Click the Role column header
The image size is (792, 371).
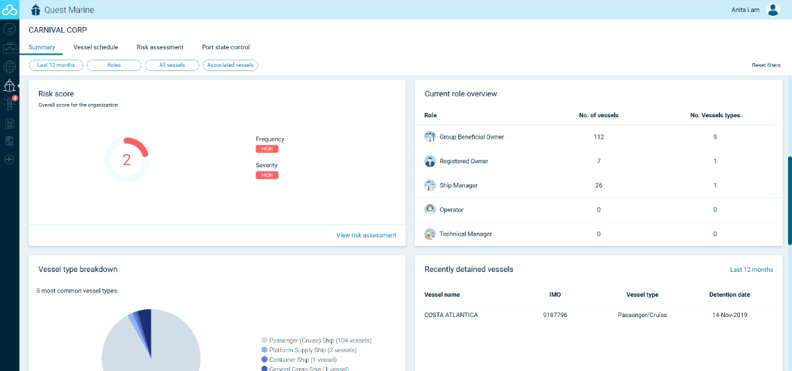click(430, 115)
